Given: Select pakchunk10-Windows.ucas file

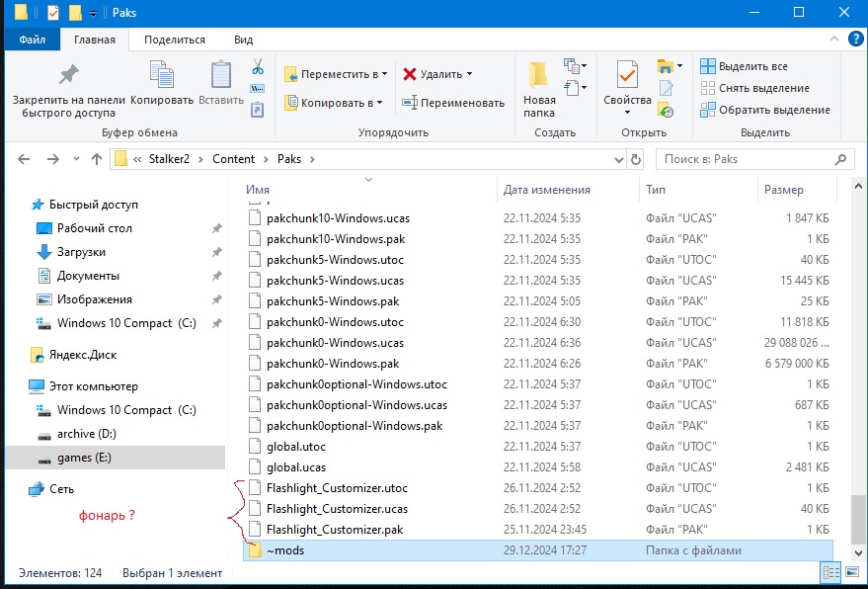Looking at the screenshot, I should pyautogui.click(x=537, y=218).
